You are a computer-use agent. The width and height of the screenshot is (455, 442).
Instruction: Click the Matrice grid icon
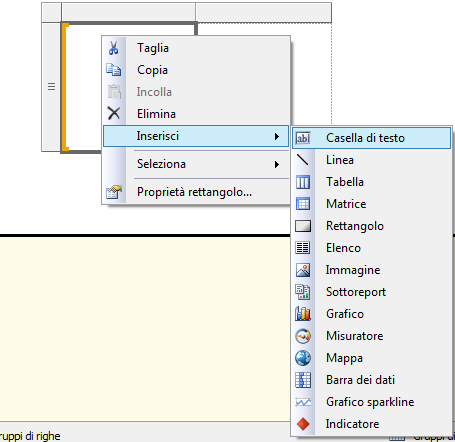coord(303,204)
